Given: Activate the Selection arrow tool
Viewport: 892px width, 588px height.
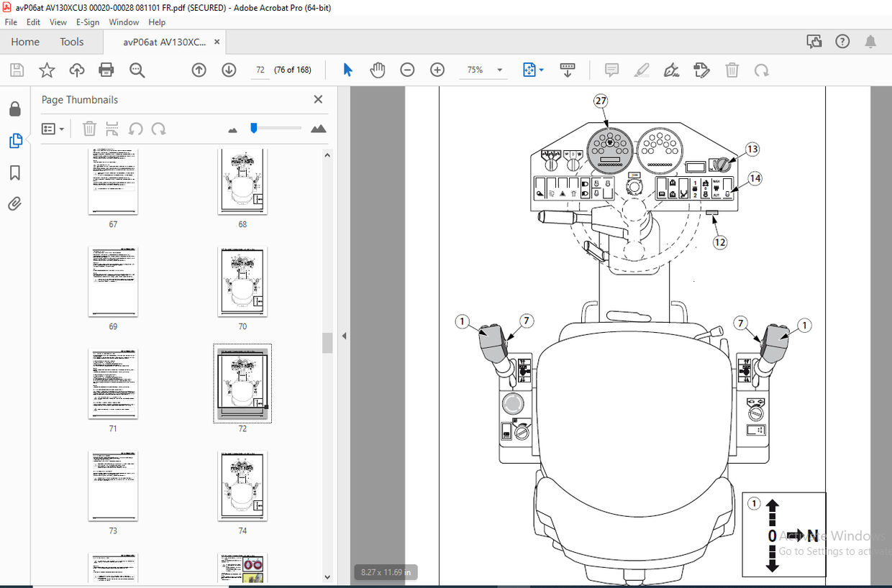Looking at the screenshot, I should coord(348,70).
